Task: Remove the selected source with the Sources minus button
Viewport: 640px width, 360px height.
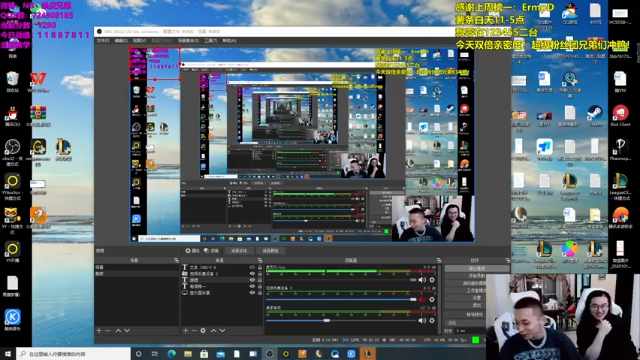Action: coord(194,330)
